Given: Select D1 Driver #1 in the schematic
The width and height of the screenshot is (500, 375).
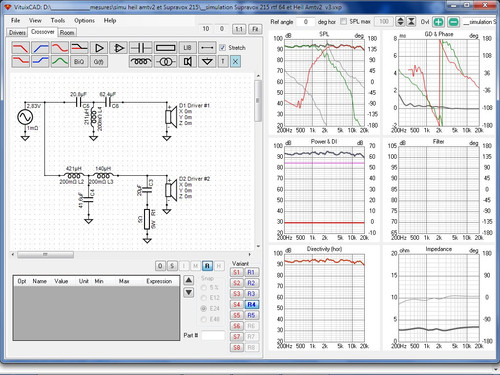Looking at the screenshot, I should click(171, 117).
